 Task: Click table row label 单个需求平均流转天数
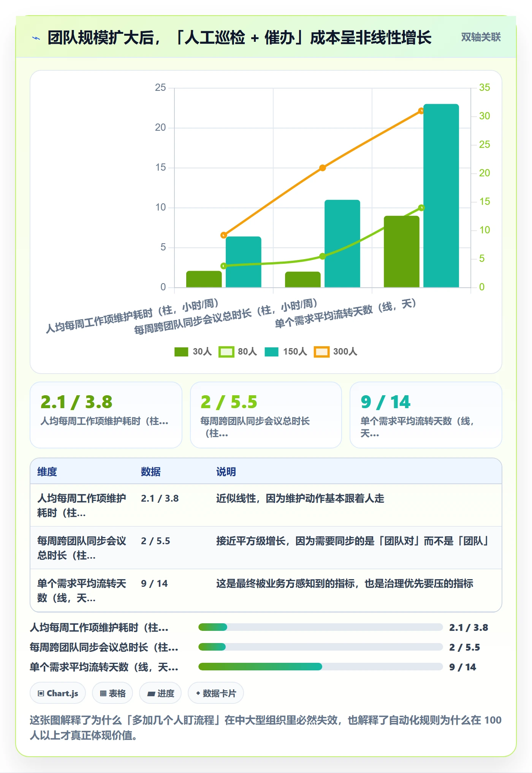(x=81, y=591)
